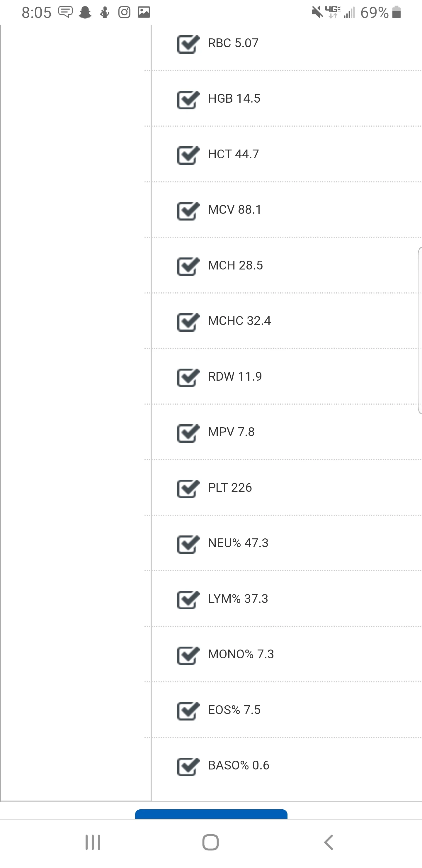Screen dimensions: 422x868
Task: Click the scrollbar handle on the right edge
Action: click(420, 330)
